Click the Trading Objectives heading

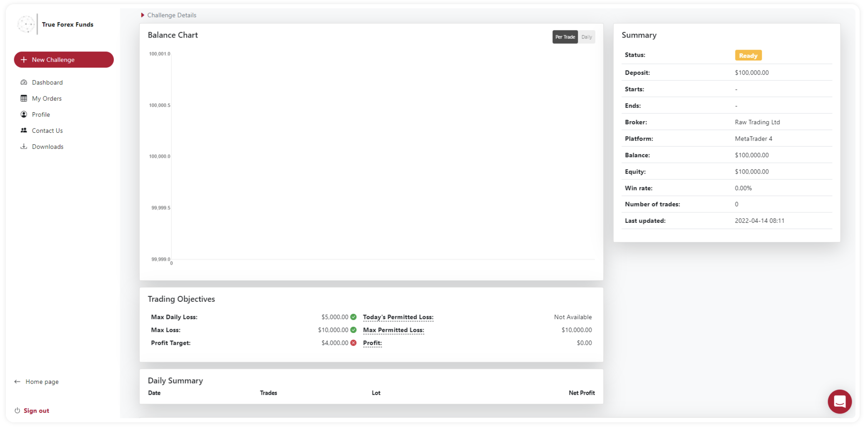click(x=181, y=299)
